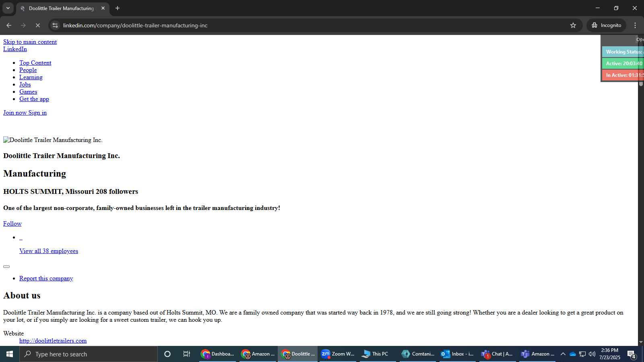Click the network tray icon

582,354
